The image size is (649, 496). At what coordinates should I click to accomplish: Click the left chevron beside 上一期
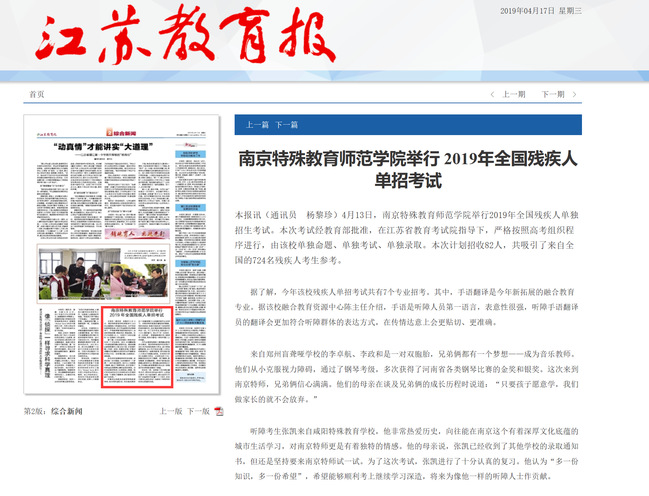click(x=492, y=94)
